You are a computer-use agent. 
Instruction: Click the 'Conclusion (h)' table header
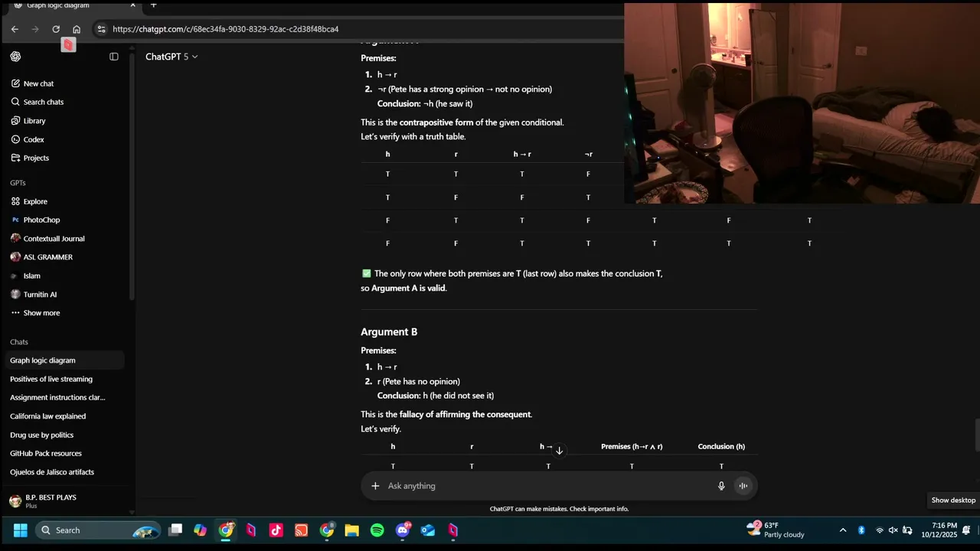(721, 447)
